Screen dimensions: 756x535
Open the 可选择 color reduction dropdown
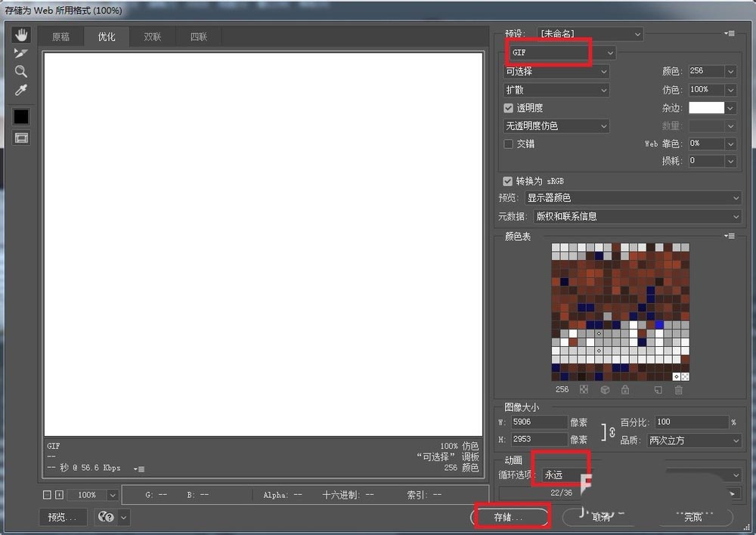point(556,71)
